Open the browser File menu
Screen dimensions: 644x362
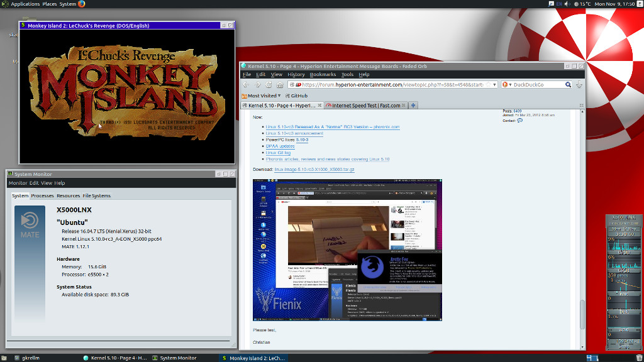pyautogui.click(x=247, y=74)
